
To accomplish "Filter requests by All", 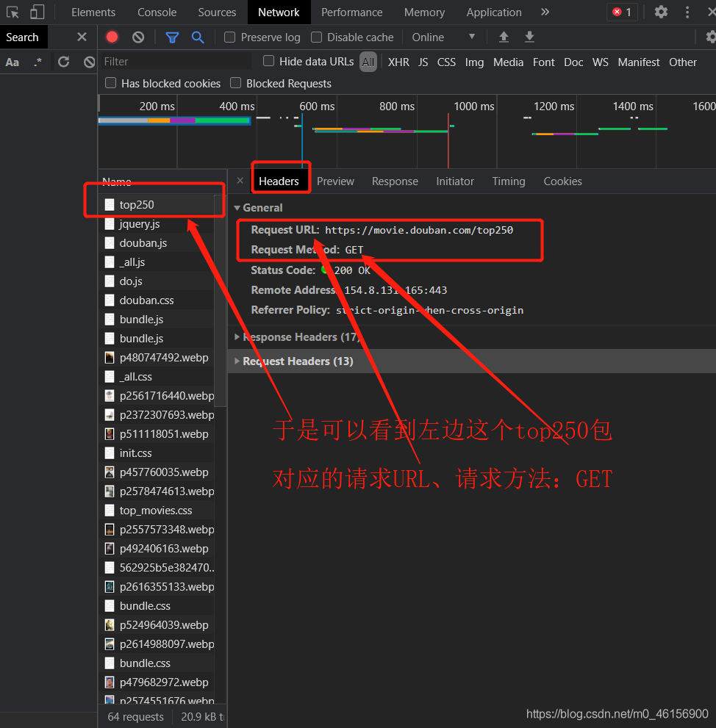I will [368, 62].
